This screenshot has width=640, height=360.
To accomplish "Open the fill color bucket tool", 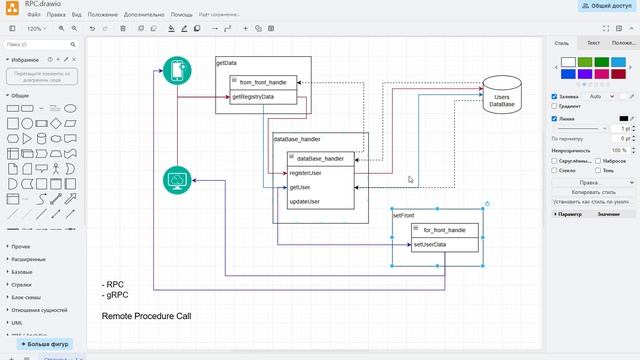I will (171, 29).
